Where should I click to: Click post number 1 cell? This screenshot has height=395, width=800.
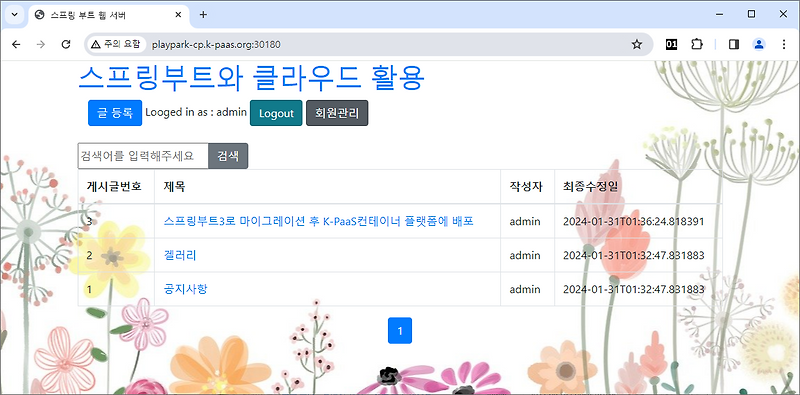[x=116, y=289]
